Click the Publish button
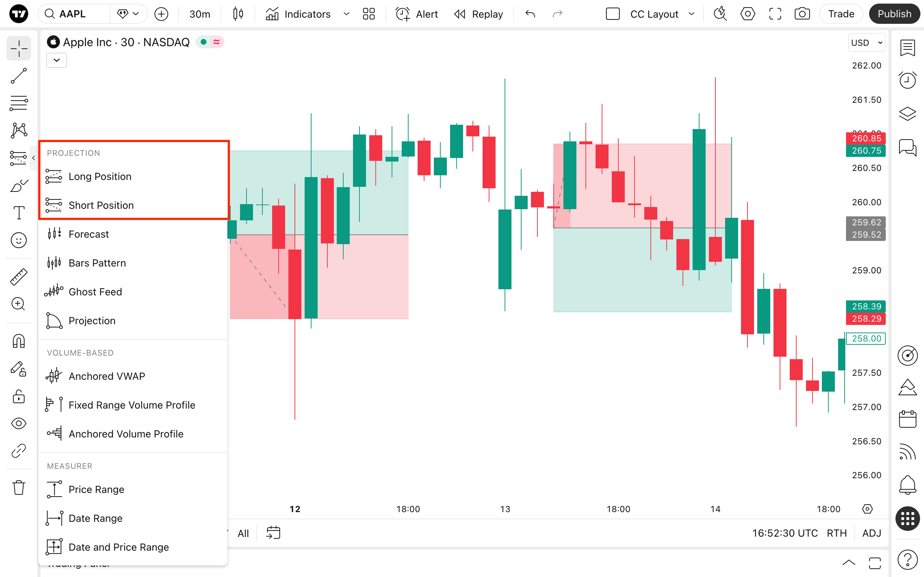This screenshot has height=577, width=924. 894,14
